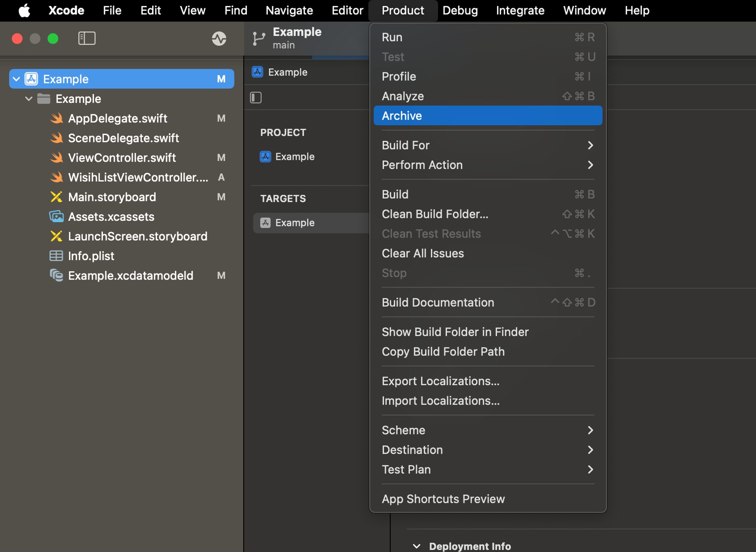Select the Example project under PROJECT

coord(294,156)
